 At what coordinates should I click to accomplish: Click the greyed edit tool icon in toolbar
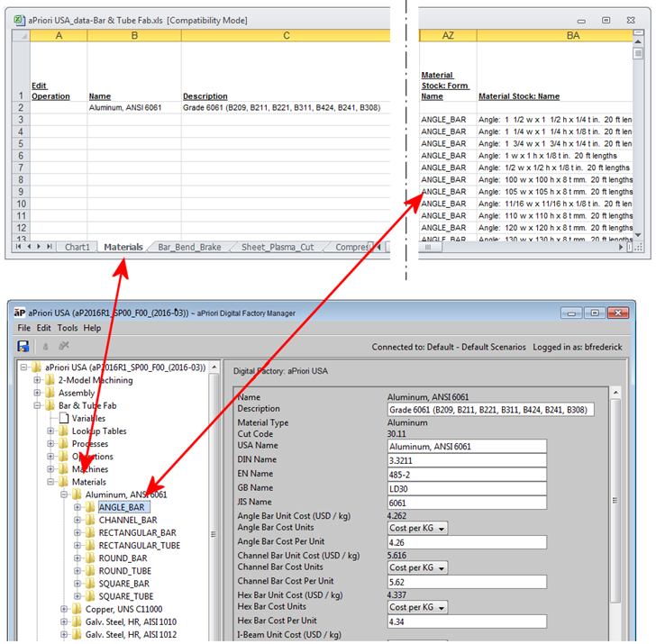tap(64, 346)
